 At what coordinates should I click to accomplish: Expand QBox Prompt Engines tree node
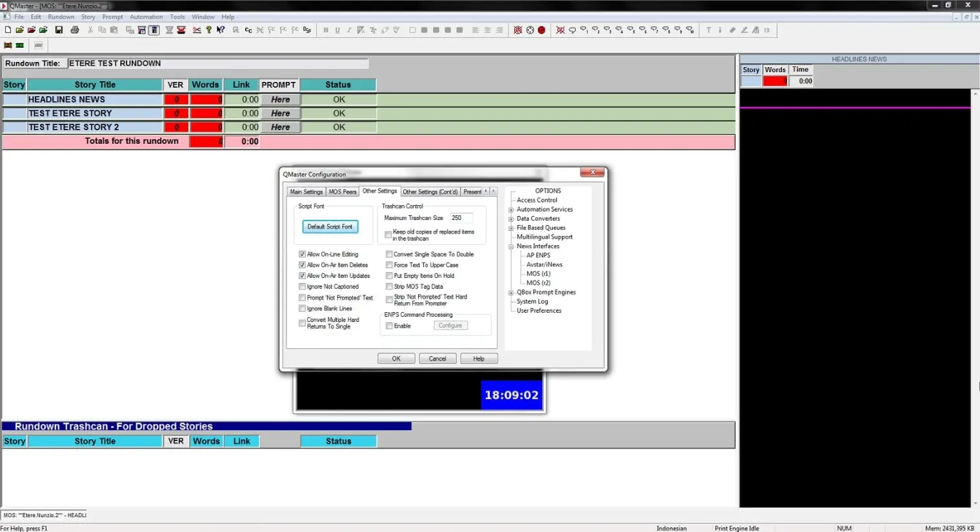pyautogui.click(x=511, y=293)
